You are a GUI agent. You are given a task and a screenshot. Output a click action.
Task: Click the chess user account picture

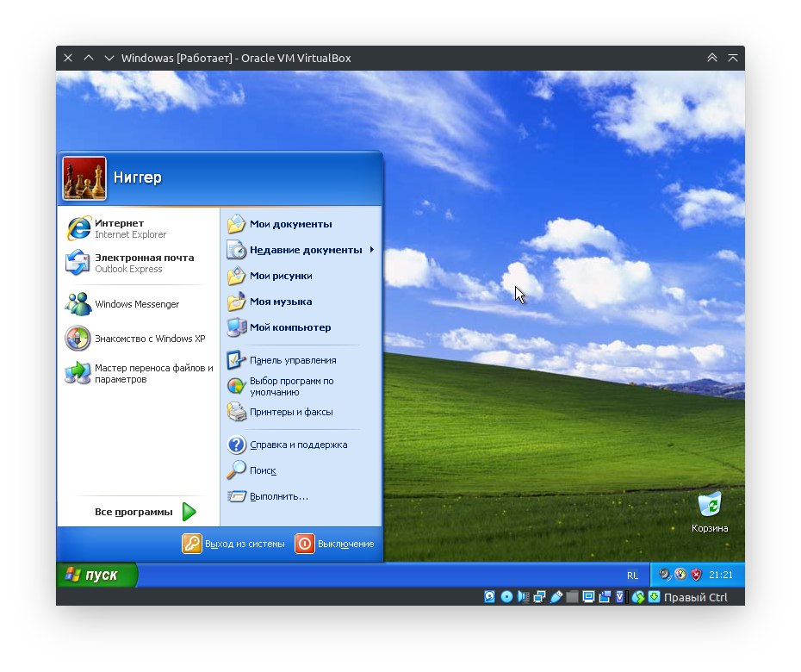tap(84, 177)
